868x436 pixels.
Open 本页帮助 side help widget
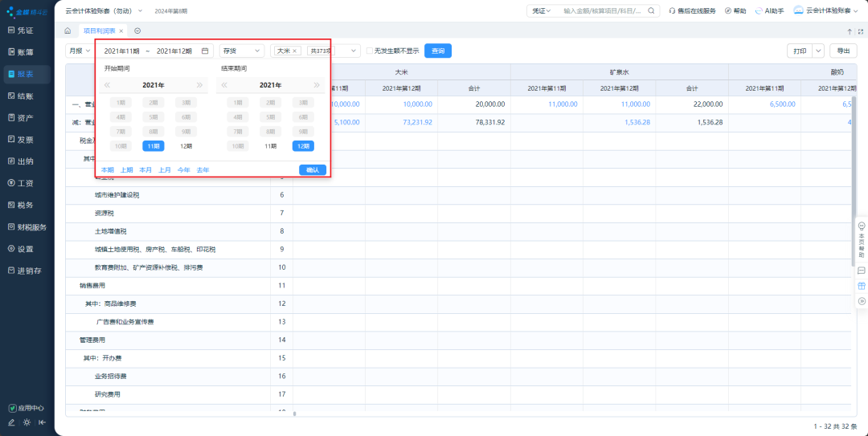(x=862, y=241)
